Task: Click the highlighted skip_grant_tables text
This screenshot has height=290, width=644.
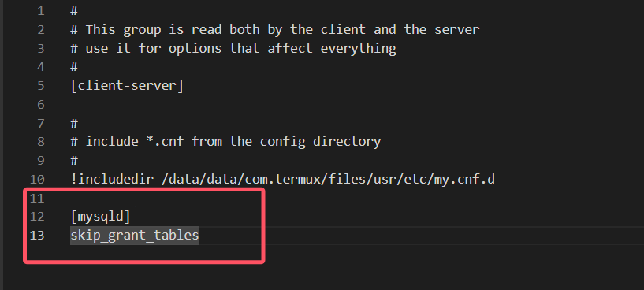Action: (x=135, y=236)
